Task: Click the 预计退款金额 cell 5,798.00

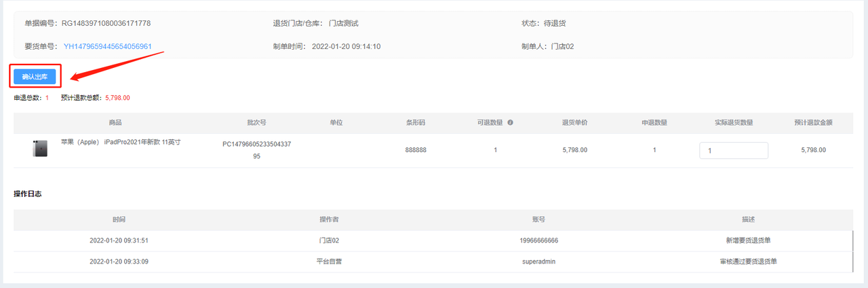Action: pos(813,150)
